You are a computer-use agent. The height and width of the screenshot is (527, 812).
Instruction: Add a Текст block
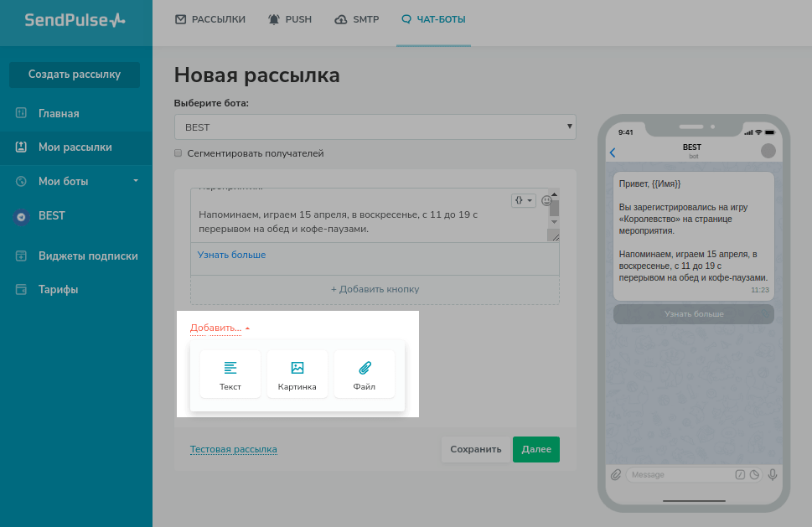230,375
